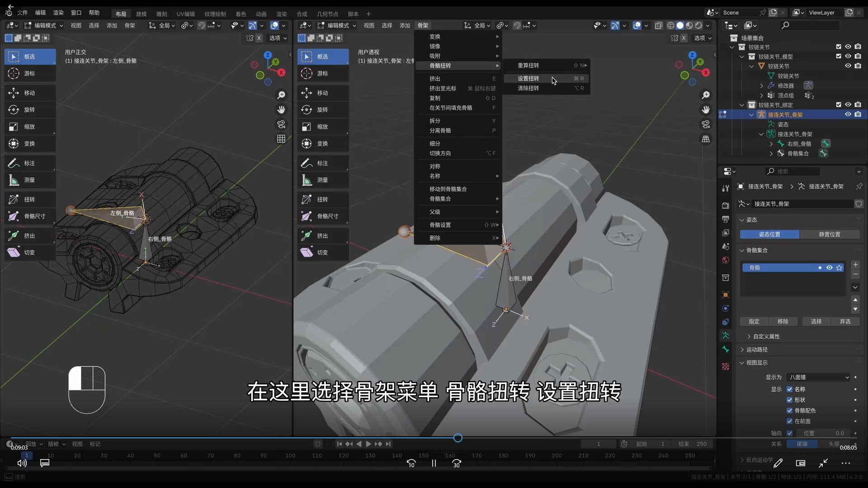Image resolution: width=868 pixels, height=488 pixels.
Task: Expand the 右侧_骨骼 tree item in outliner
Action: (771, 144)
